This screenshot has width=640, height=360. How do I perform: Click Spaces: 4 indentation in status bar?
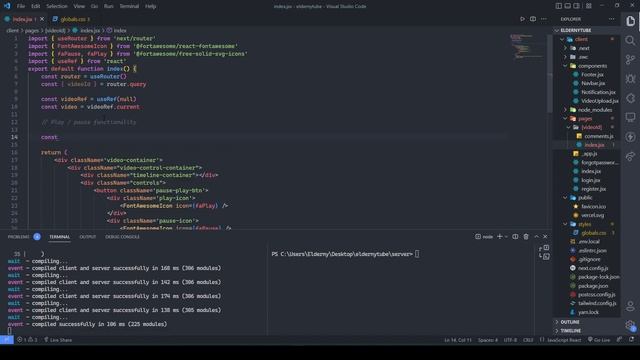[x=488, y=340]
